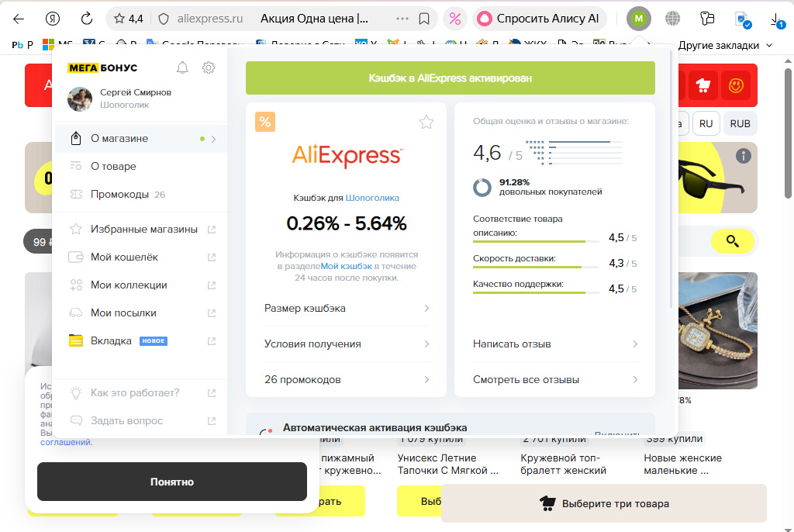Click the orange percent badge
This screenshot has width=794, height=532.
(x=265, y=122)
